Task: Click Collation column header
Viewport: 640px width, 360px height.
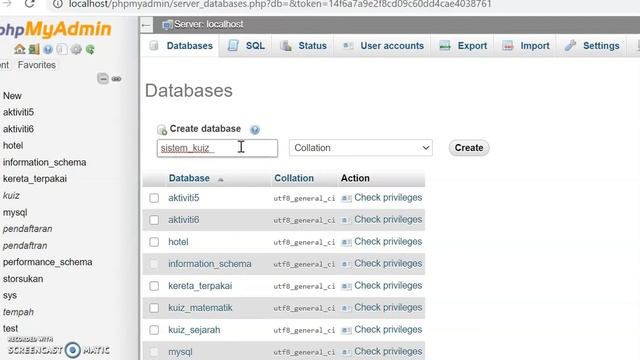Action: (294, 178)
